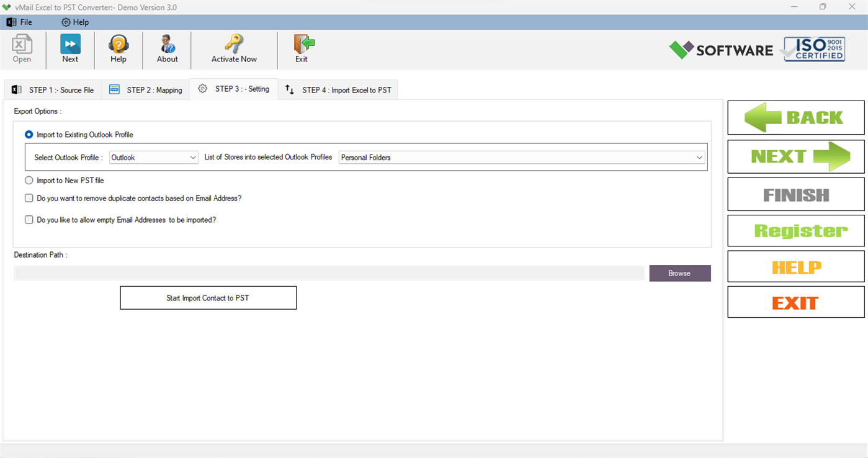Open the STEP 2 : Mapping tab
The height and width of the screenshot is (458, 868).
[145, 89]
